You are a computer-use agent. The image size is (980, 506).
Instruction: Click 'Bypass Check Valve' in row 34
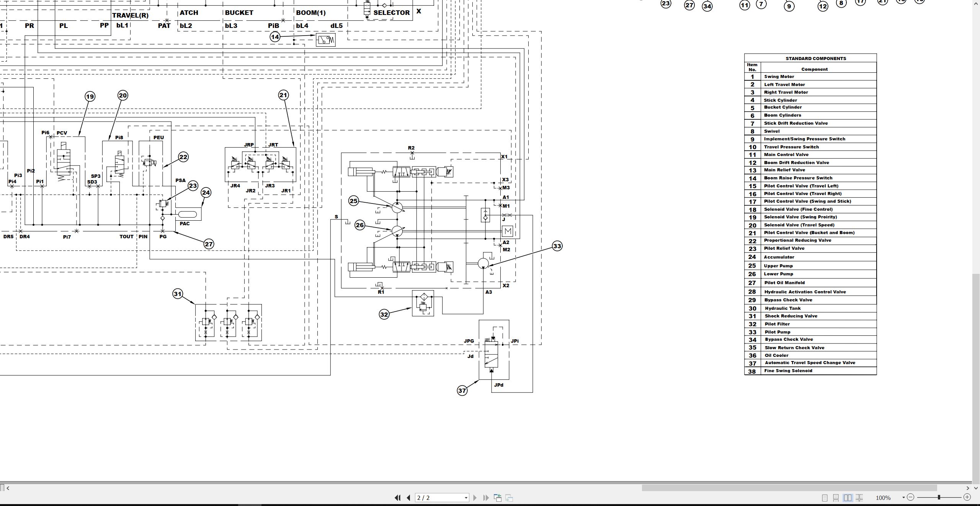tap(789, 339)
